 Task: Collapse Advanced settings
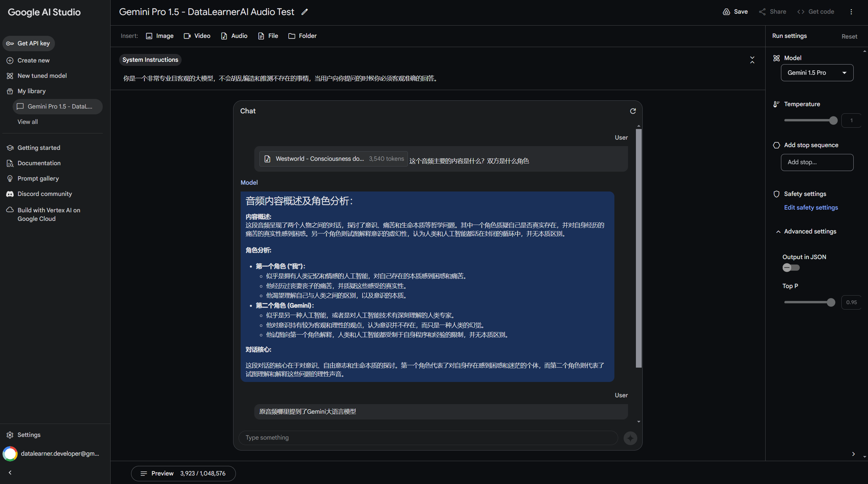point(806,231)
